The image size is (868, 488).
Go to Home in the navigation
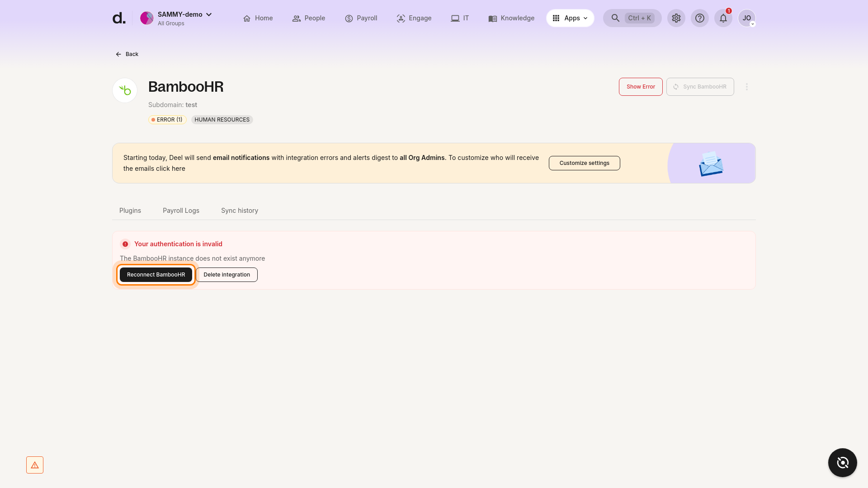pyautogui.click(x=258, y=18)
